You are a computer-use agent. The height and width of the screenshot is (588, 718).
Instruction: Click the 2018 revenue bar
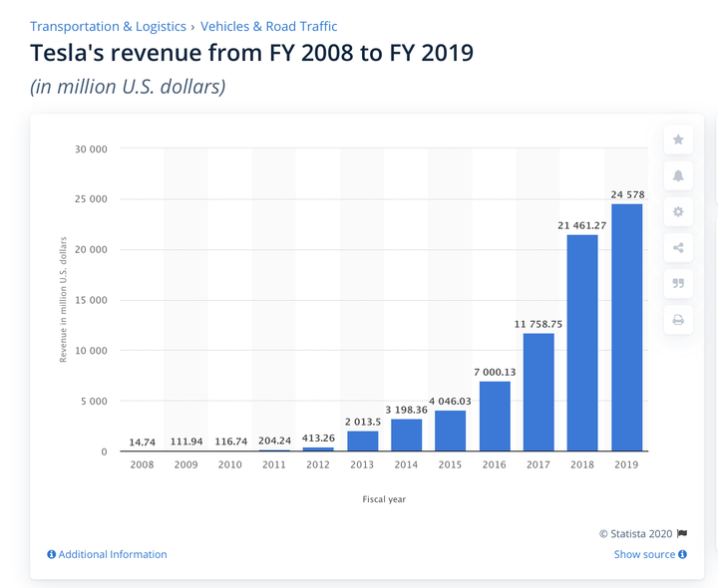(x=582, y=343)
